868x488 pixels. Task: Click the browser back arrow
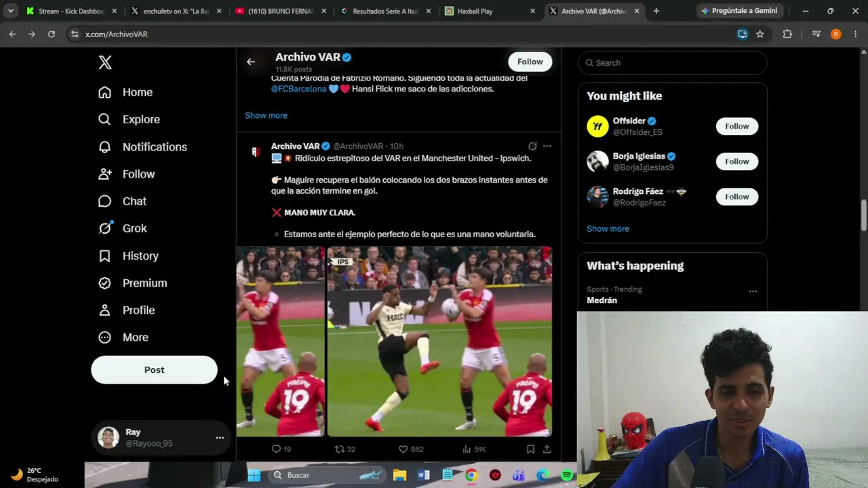[12, 34]
